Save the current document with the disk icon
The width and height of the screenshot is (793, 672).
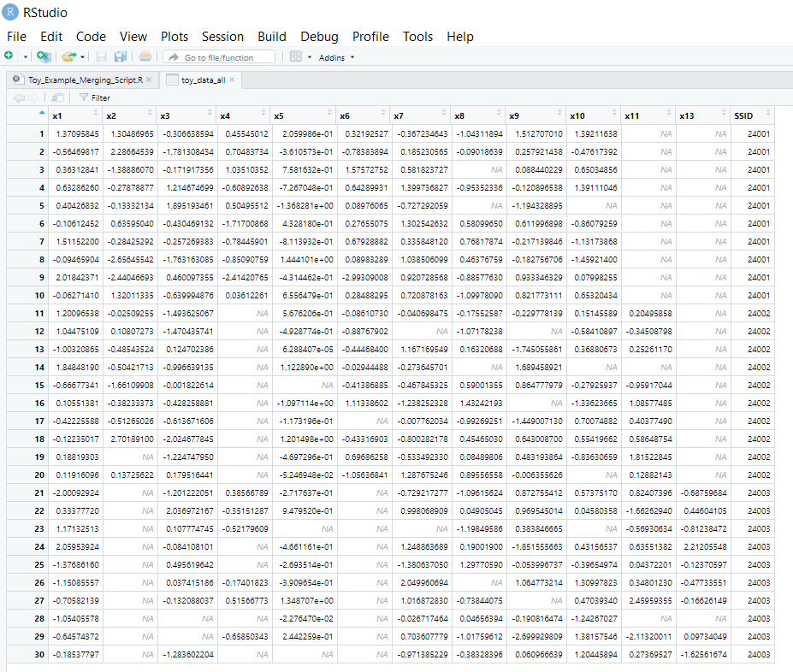click(x=101, y=56)
